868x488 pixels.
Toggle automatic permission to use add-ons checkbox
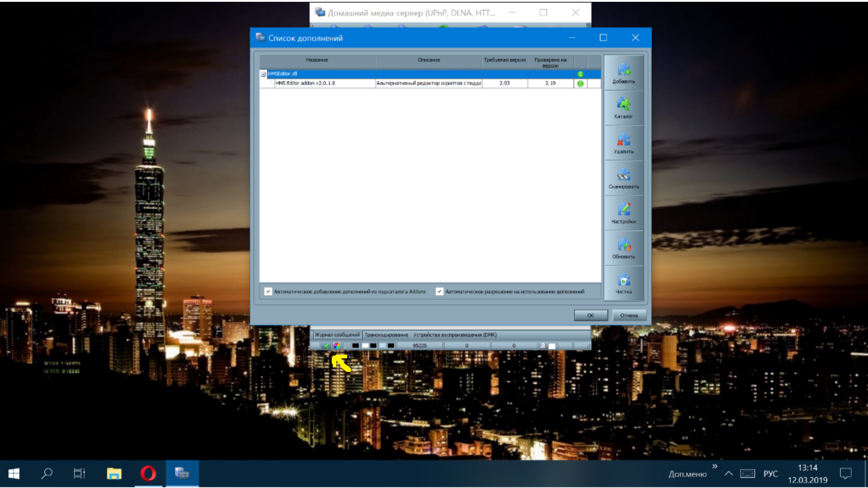pos(439,291)
